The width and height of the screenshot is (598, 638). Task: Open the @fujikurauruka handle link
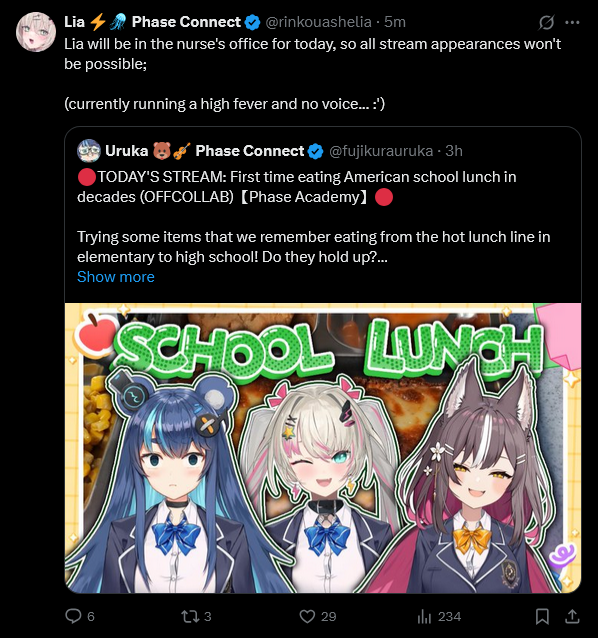[381, 151]
